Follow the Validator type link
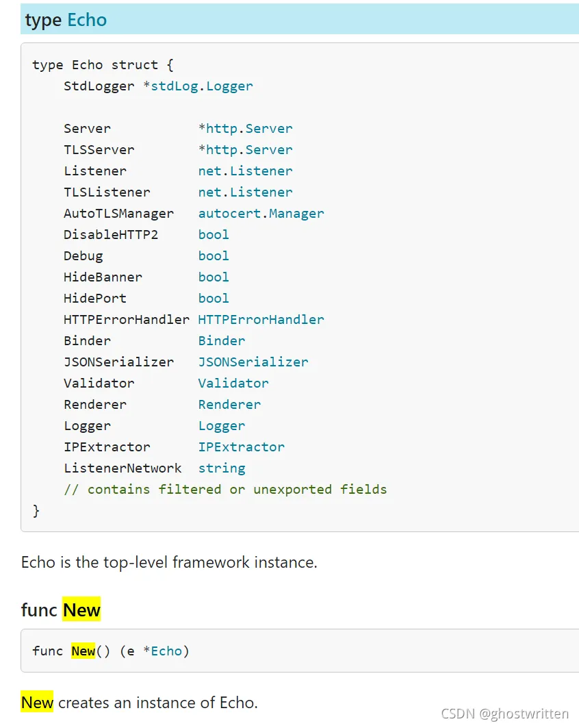The image size is (579, 728). coord(233,383)
